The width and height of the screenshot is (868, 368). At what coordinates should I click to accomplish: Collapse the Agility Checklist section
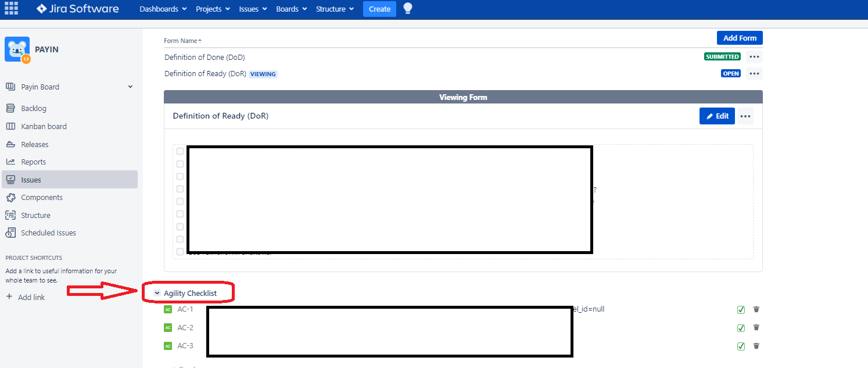[157, 293]
